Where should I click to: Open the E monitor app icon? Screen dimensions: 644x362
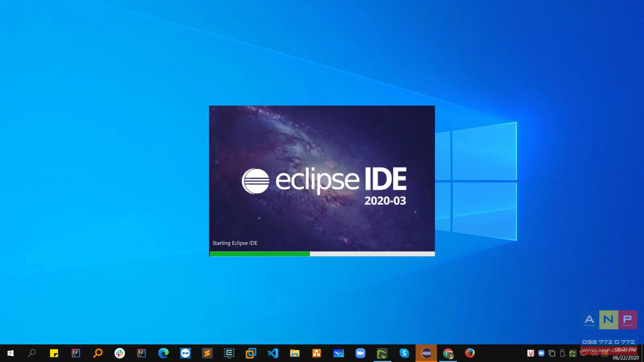(x=229, y=353)
